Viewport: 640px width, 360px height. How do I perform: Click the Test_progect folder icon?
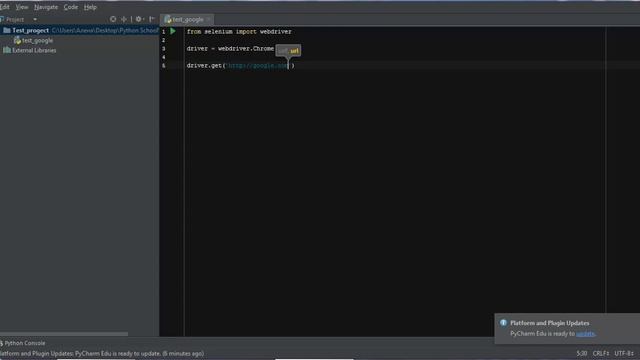pos(7,30)
